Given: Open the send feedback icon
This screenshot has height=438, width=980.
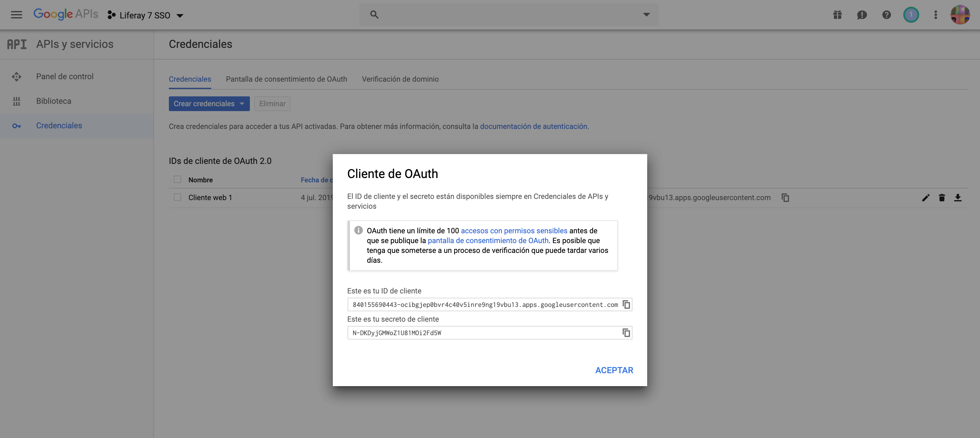Looking at the screenshot, I should pyautogui.click(x=862, y=15).
